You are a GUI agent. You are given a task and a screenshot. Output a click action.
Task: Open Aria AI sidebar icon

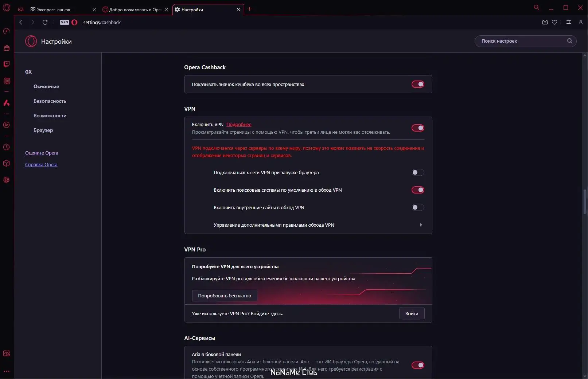(7, 103)
